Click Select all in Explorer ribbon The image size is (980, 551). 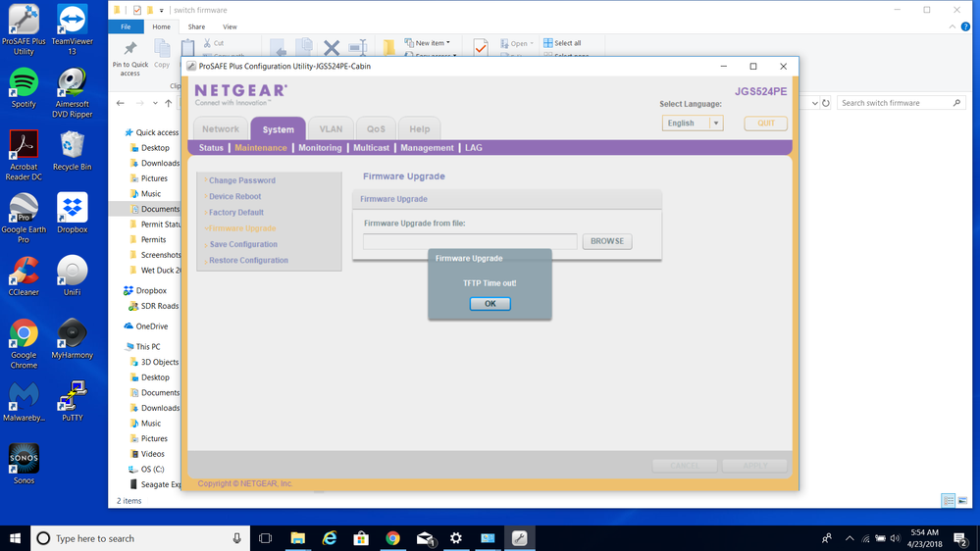[x=562, y=43]
